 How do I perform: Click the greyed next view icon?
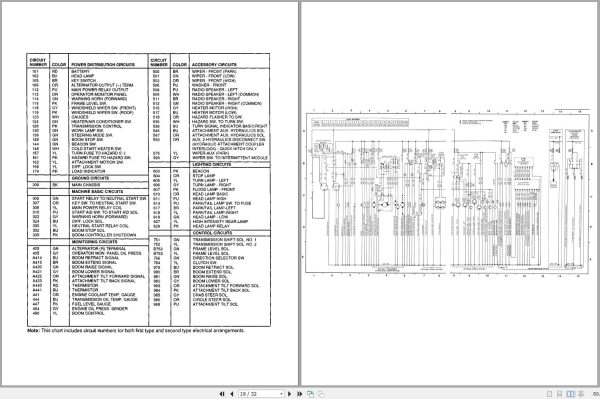(x=321, y=394)
